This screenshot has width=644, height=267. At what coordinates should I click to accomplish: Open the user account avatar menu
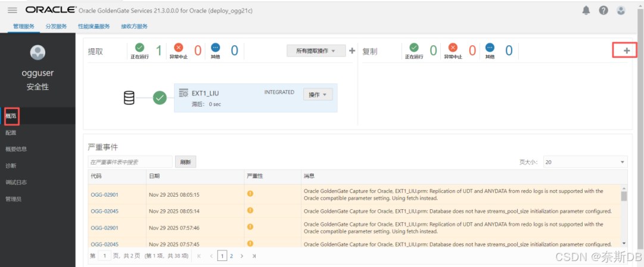[621, 11]
